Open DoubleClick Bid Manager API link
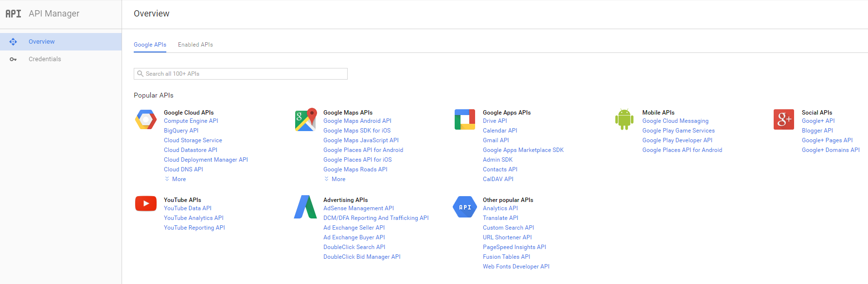The image size is (868, 284). tap(362, 257)
